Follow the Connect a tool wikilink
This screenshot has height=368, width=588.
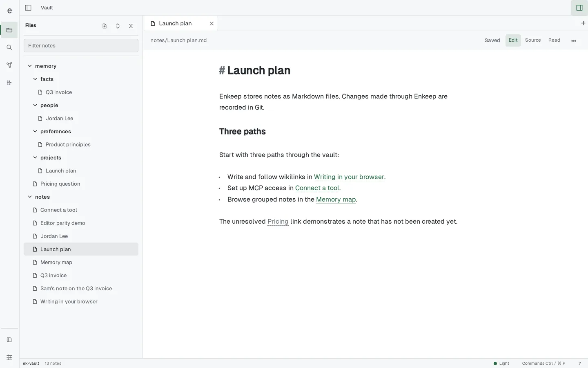point(317,188)
